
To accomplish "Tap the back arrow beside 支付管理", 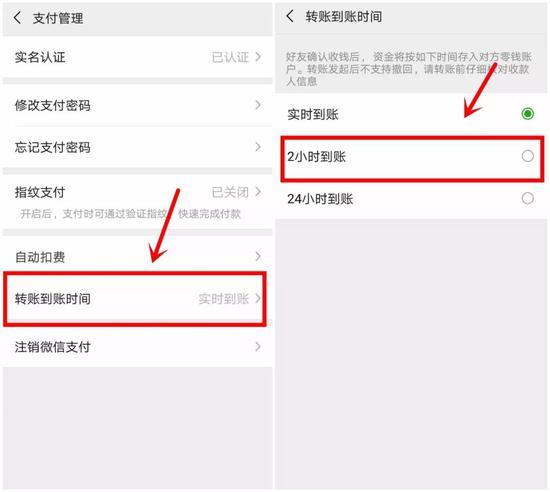I will tap(18, 18).
